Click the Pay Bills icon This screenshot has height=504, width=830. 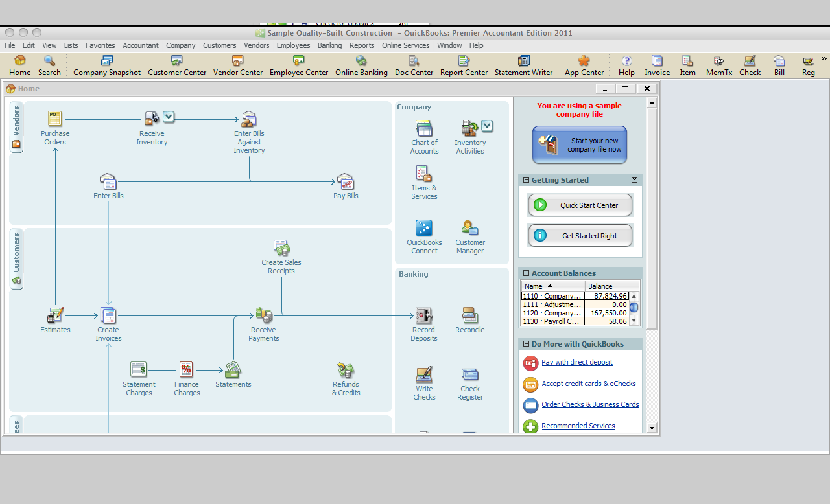click(346, 181)
